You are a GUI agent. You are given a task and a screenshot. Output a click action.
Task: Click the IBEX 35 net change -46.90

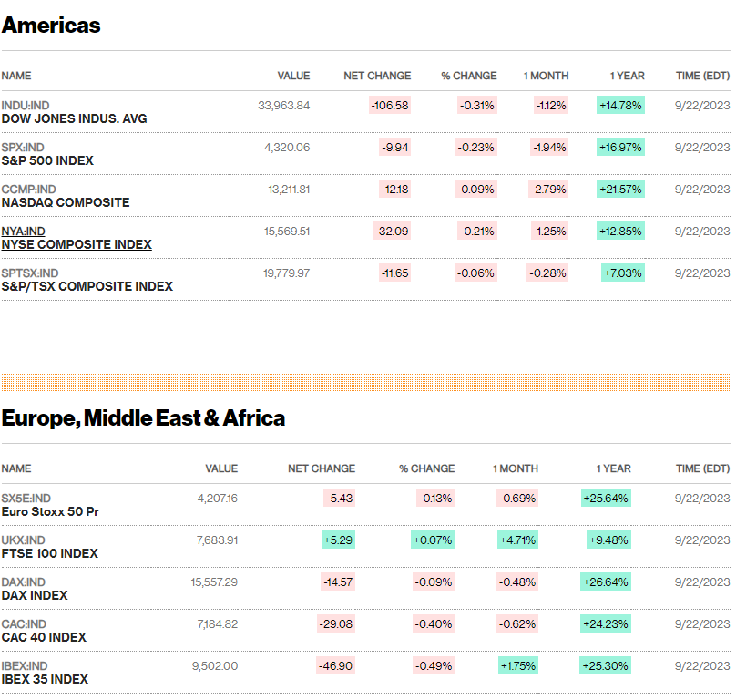(335, 665)
